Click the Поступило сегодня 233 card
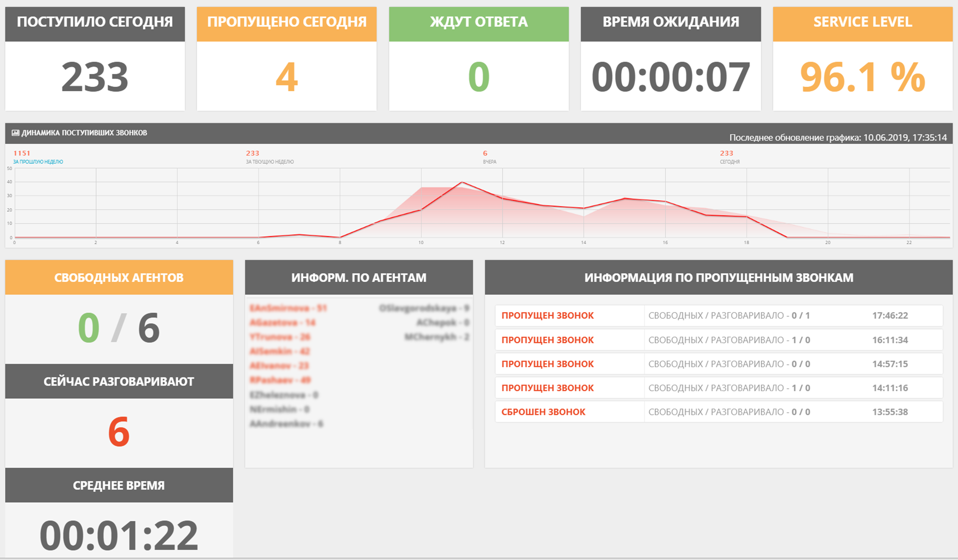The image size is (958, 560). click(x=95, y=77)
